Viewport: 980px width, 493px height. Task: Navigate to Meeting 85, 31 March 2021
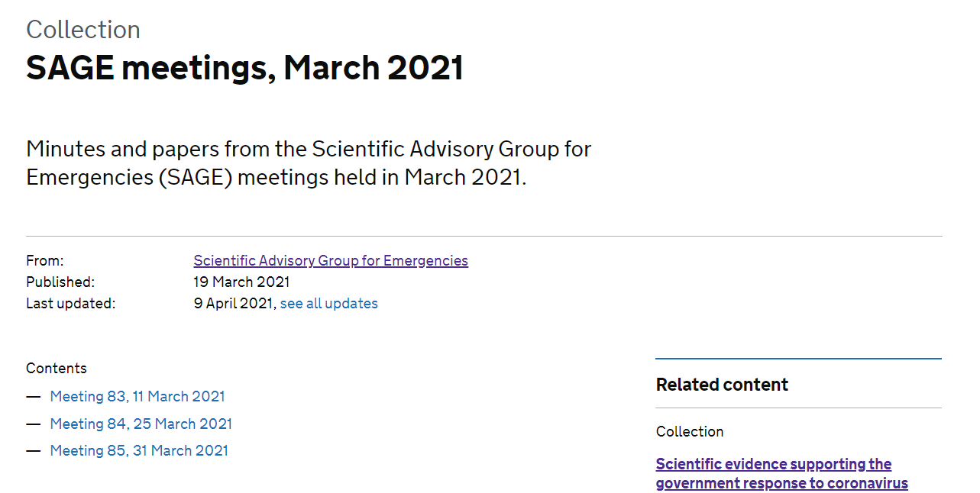(139, 451)
